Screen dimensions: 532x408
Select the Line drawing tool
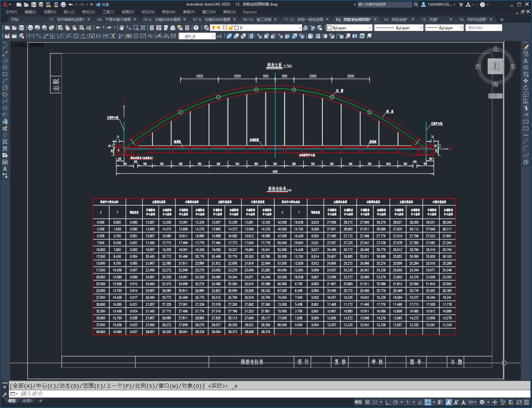click(x=5, y=47)
